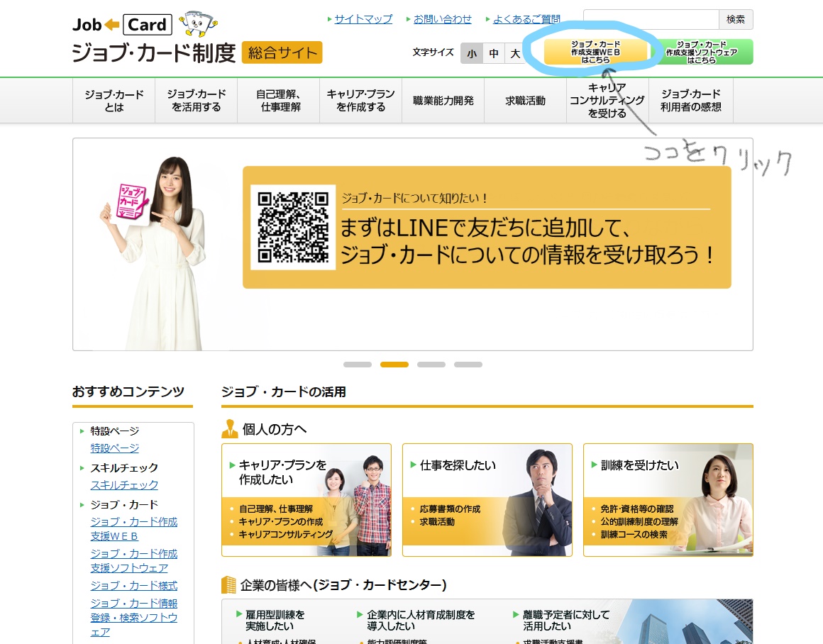Screen dimensions: 823x644
Task: Open the スキルチェック sidebar link
Action: (124, 485)
